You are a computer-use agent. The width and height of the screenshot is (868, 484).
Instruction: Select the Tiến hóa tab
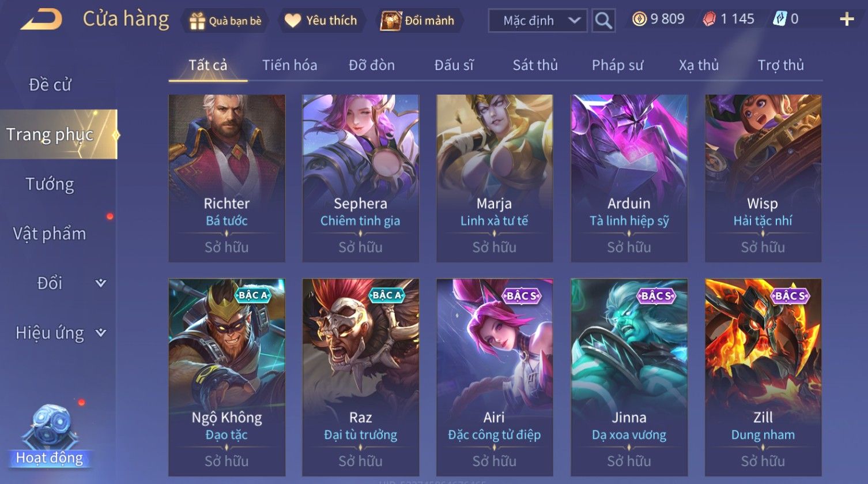click(x=289, y=65)
